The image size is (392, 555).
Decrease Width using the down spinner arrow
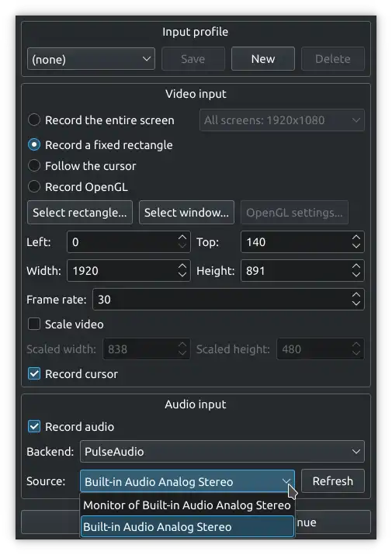pos(182,275)
